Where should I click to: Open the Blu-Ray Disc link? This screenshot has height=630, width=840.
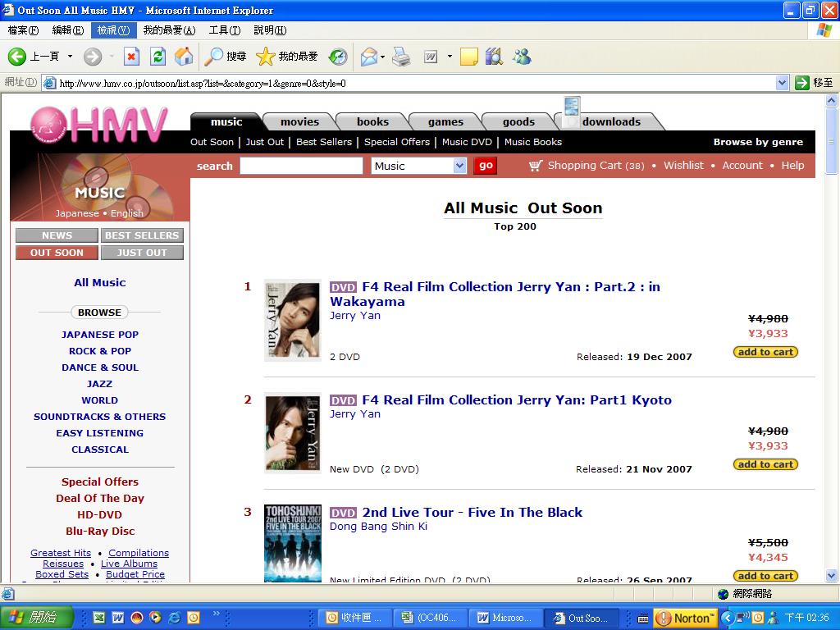point(99,531)
